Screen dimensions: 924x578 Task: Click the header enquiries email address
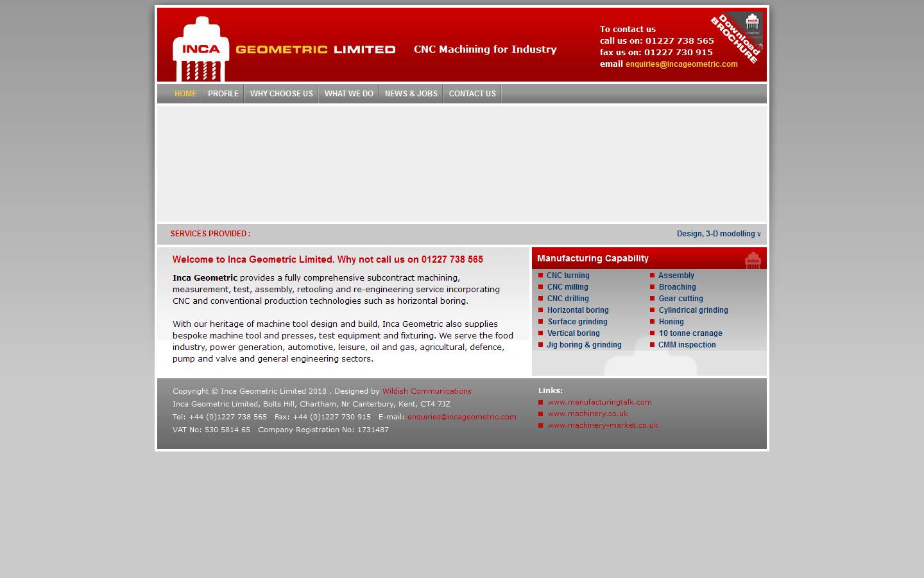click(x=681, y=64)
